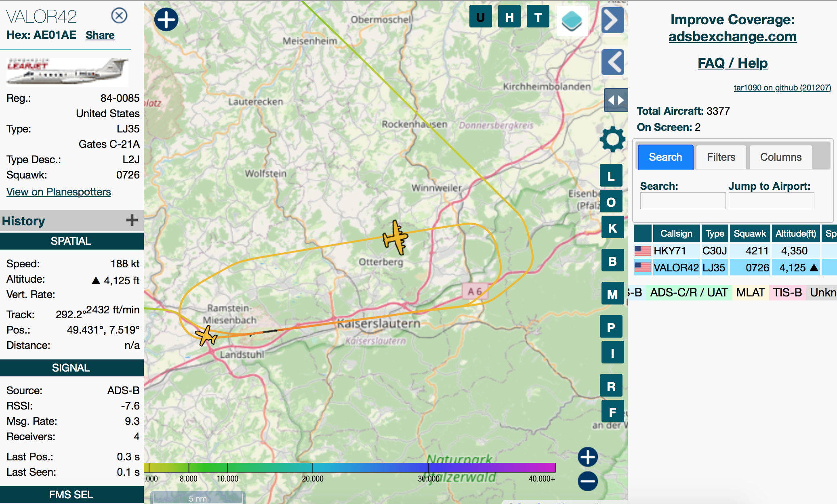Click the MLAT legend swatch
The width and height of the screenshot is (837, 504).
pyautogui.click(x=750, y=292)
